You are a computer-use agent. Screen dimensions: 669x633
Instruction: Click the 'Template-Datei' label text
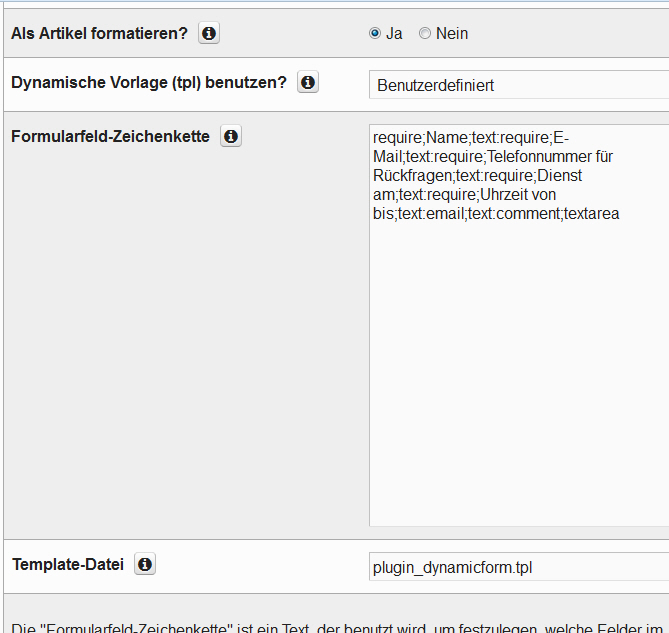pos(68,565)
